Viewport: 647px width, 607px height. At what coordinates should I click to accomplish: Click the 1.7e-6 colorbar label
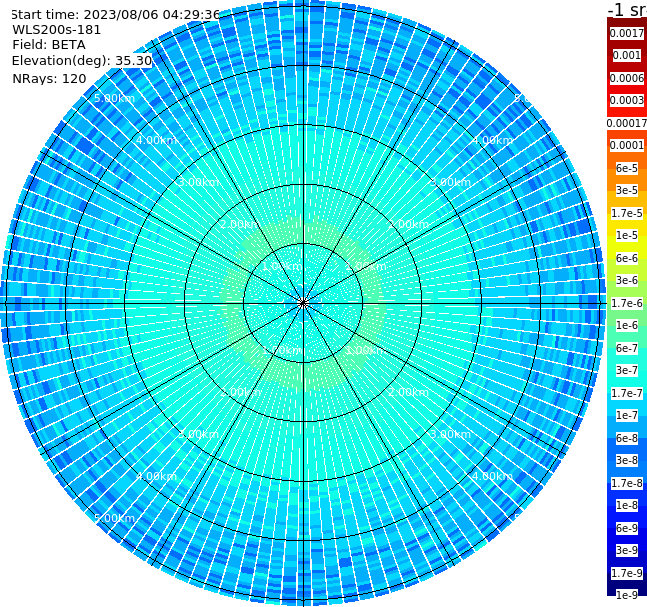tap(627, 303)
